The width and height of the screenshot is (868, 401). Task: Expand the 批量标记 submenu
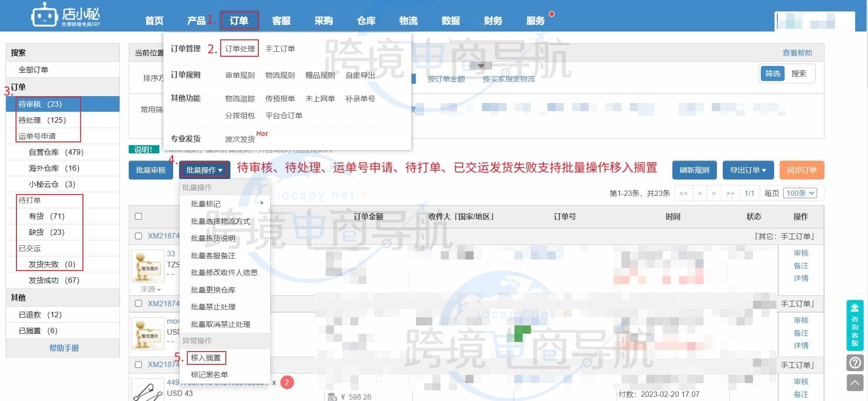click(x=224, y=204)
